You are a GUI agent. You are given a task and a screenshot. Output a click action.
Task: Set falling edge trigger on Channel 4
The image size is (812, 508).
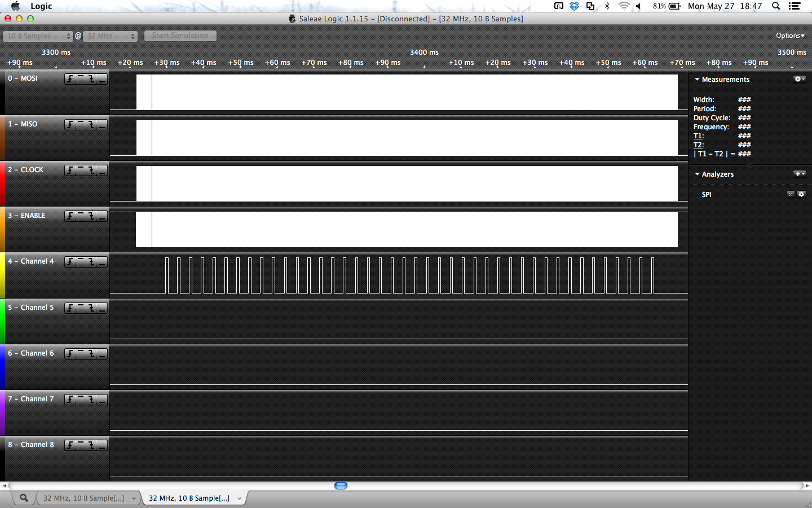[91, 262]
